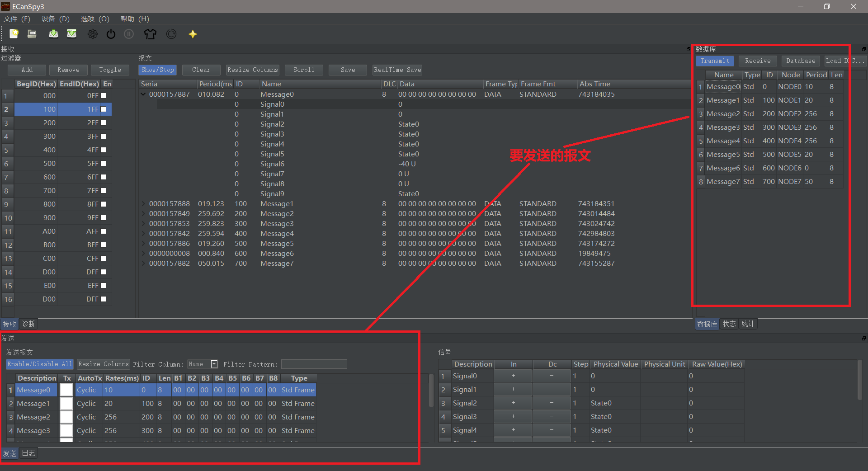
Task: Click the Load DBC button
Action: (x=845, y=61)
